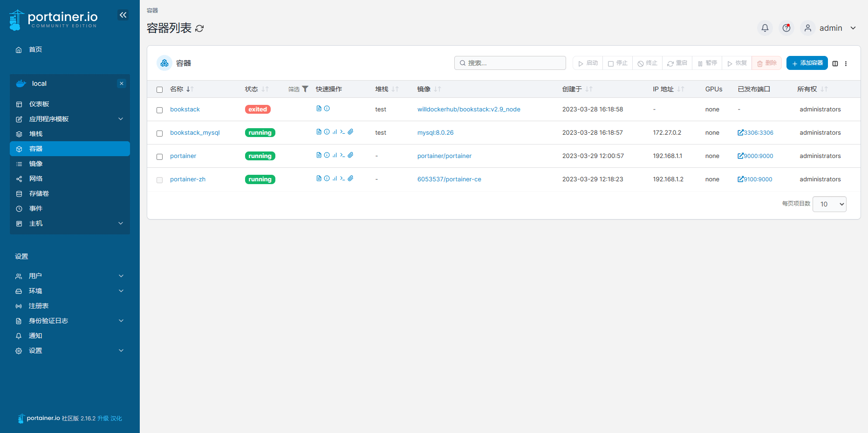The width and height of the screenshot is (868, 433).
Task: Expand the admin user menu
Action: (834, 28)
